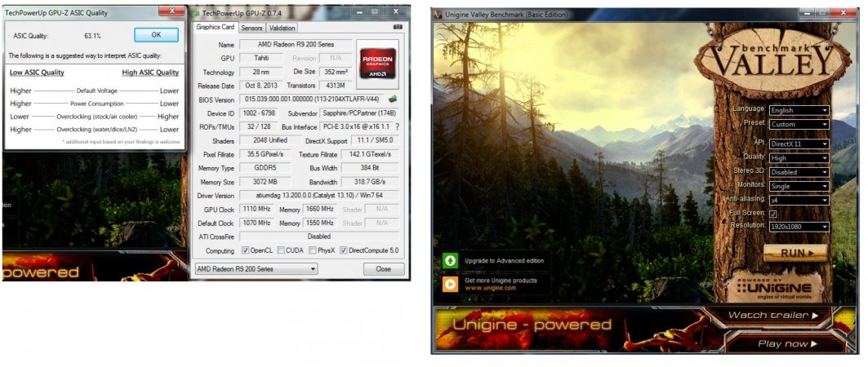Click the Release Date value Oct 8, 2013
This screenshot has height=367, width=868.
pos(260,86)
